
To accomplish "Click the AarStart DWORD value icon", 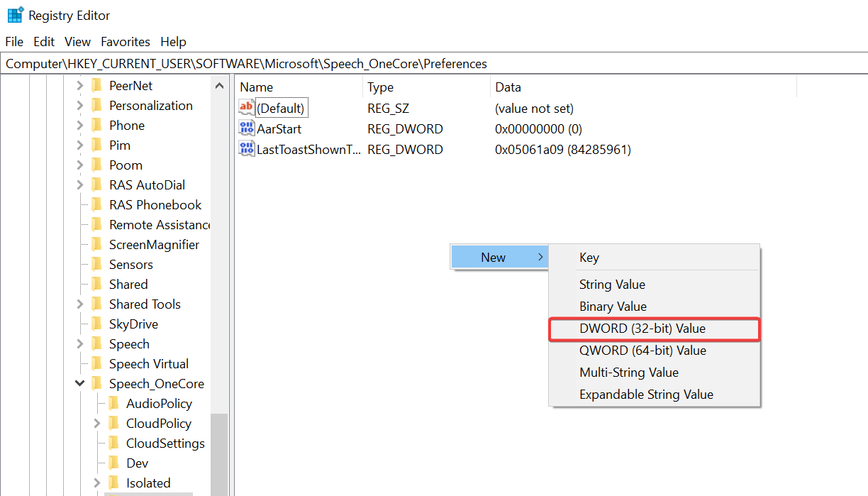I will tap(247, 129).
